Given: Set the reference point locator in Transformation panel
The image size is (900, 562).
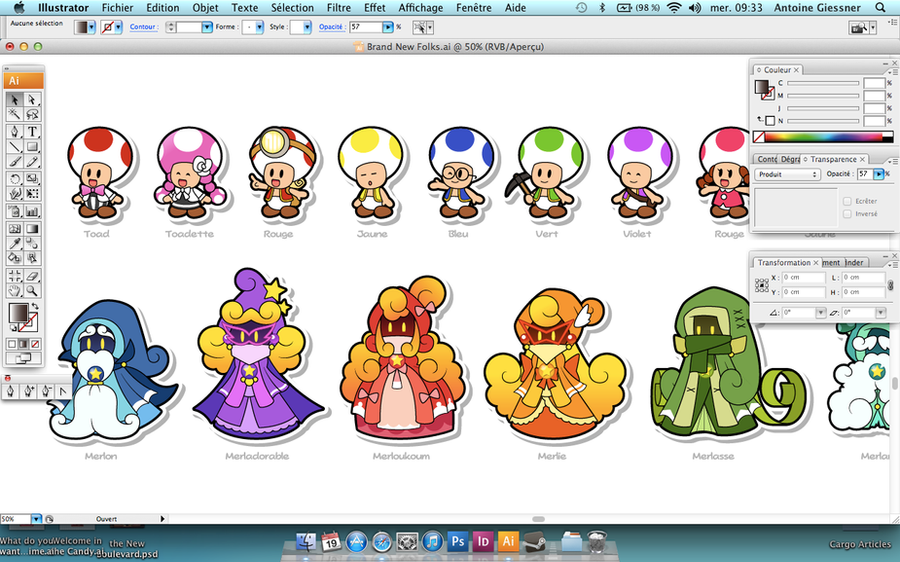Looking at the screenshot, I should [762, 285].
